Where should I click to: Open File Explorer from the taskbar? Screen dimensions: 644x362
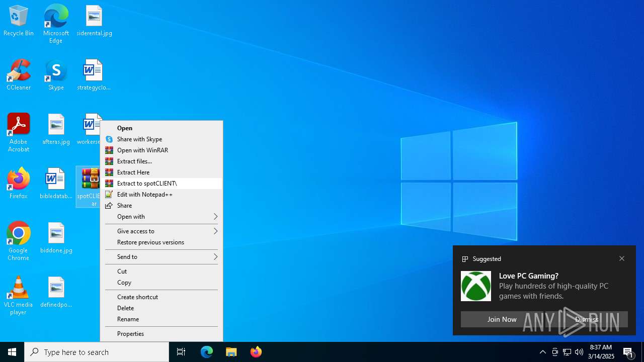pyautogui.click(x=231, y=352)
